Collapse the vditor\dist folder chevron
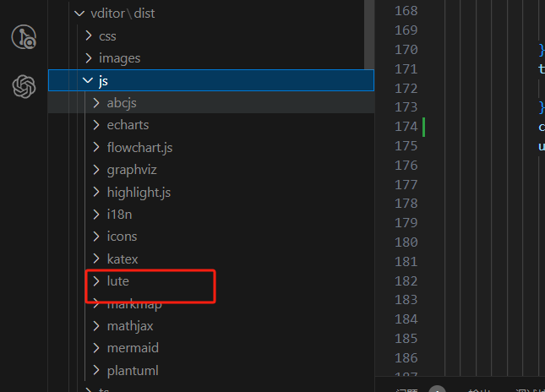545x392 pixels. click(x=79, y=14)
